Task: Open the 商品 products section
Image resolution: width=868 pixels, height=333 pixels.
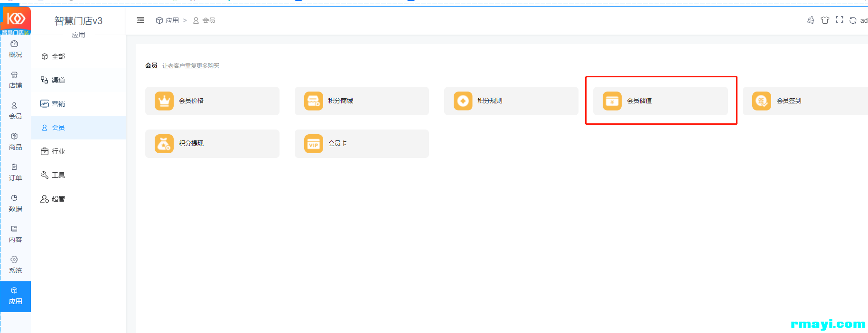Action: [x=15, y=141]
